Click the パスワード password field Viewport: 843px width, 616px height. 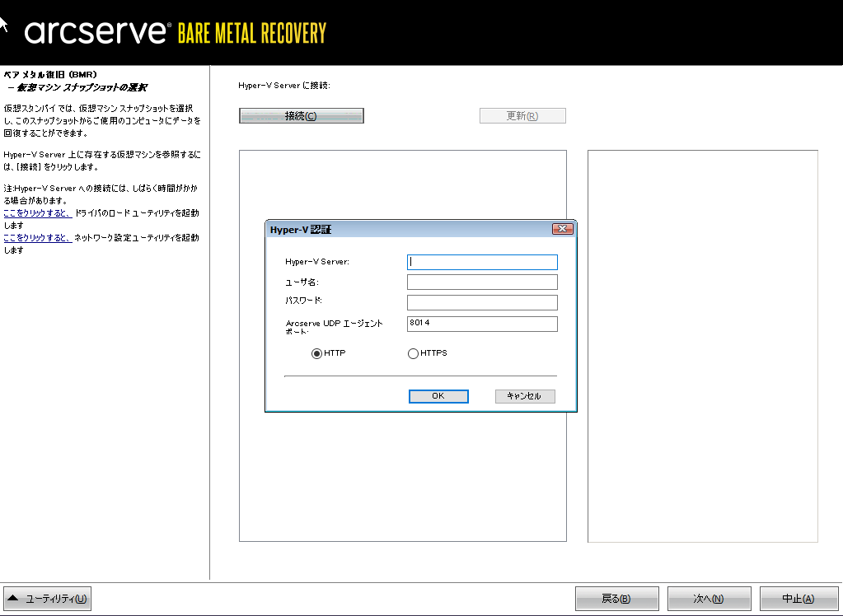(482, 302)
